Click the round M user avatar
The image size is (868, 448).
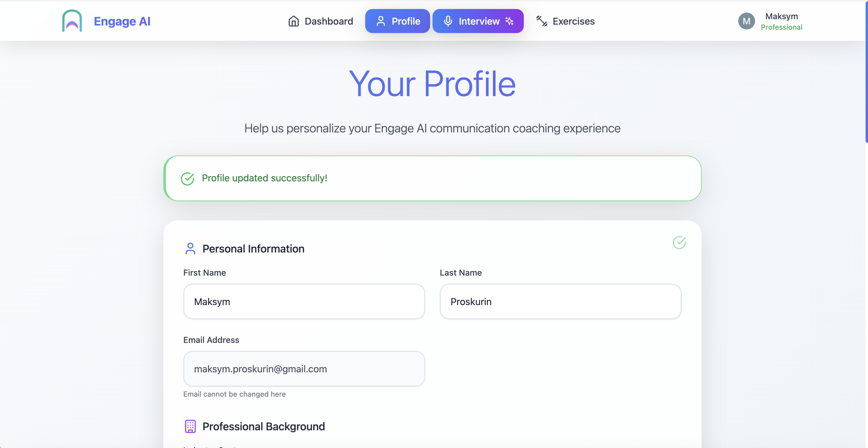[x=746, y=21]
